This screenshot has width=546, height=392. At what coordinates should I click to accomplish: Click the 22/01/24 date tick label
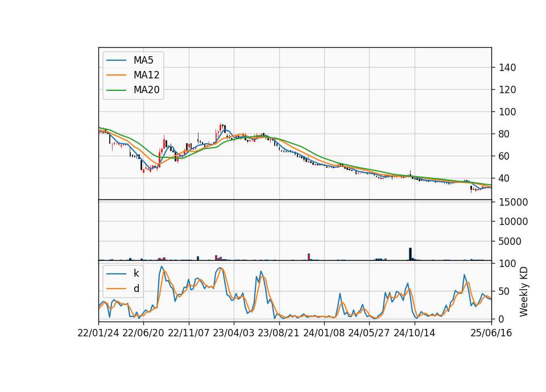[x=98, y=333]
